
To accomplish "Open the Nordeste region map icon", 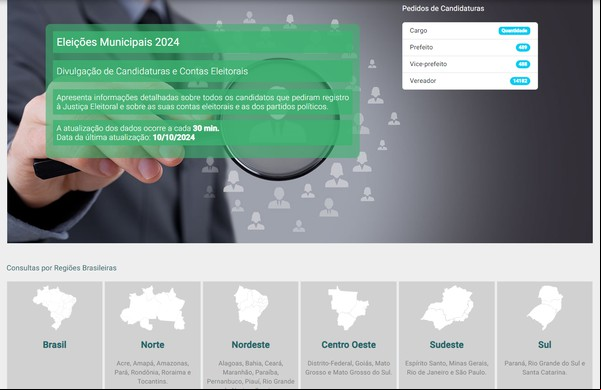I will (x=251, y=308).
